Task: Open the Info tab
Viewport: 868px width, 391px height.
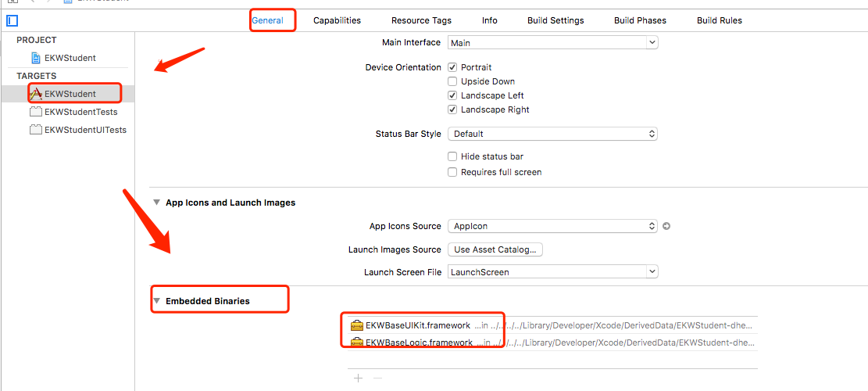Action: 489,20
